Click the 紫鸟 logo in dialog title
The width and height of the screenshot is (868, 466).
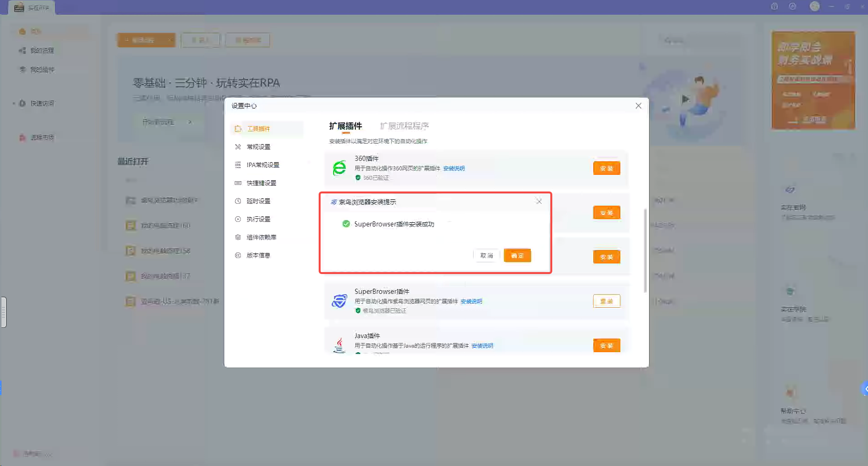coord(334,202)
